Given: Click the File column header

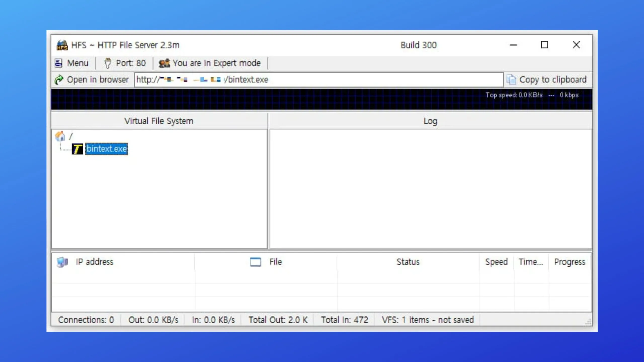Looking at the screenshot, I should coord(266,262).
